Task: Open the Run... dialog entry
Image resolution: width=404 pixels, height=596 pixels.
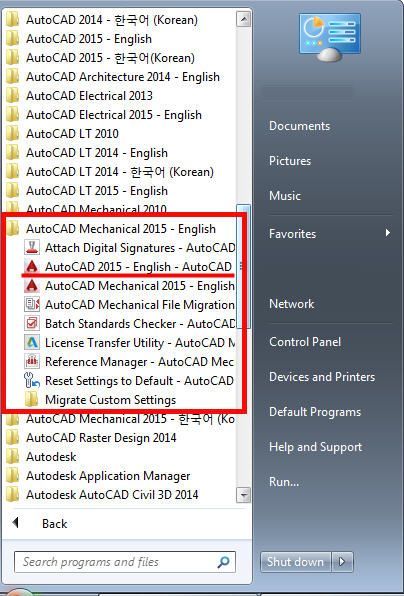Action: click(284, 482)
